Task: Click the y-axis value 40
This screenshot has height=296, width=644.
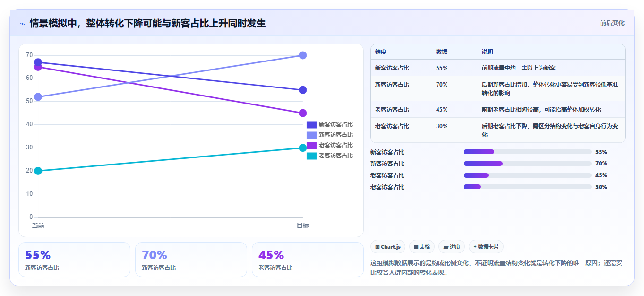Action: (x=29, y=124)
